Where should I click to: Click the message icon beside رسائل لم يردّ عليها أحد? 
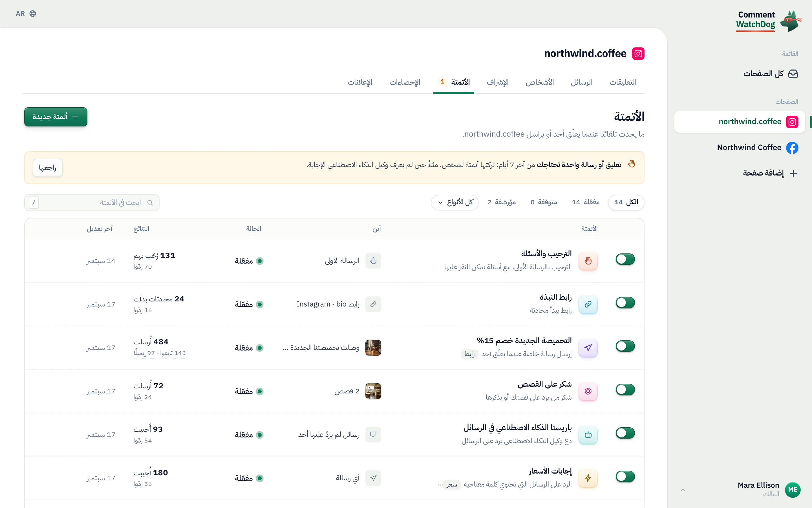pyautogui.click(x=373, y=434)
